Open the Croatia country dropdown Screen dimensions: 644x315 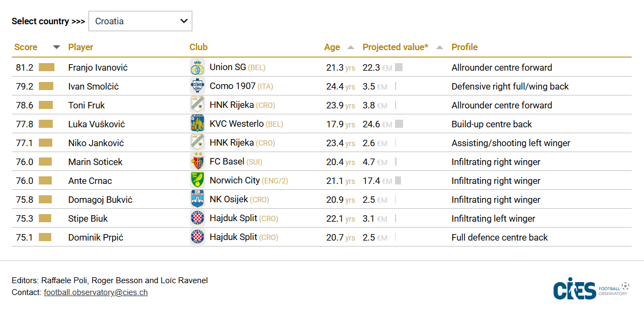tap(140, 22)
